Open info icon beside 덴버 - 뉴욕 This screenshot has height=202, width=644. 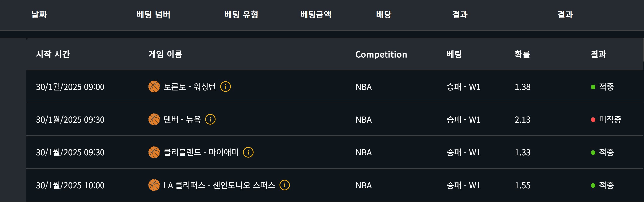[210, 119]
